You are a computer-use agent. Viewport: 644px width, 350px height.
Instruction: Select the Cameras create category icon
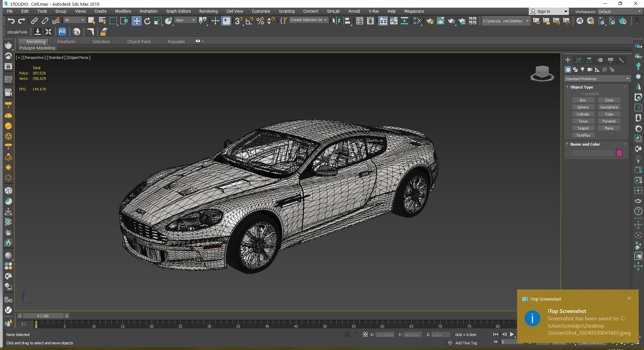point(590,69)
